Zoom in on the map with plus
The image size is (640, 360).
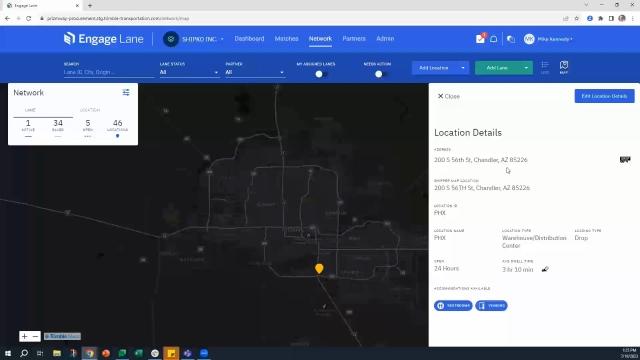click(24, 336)
